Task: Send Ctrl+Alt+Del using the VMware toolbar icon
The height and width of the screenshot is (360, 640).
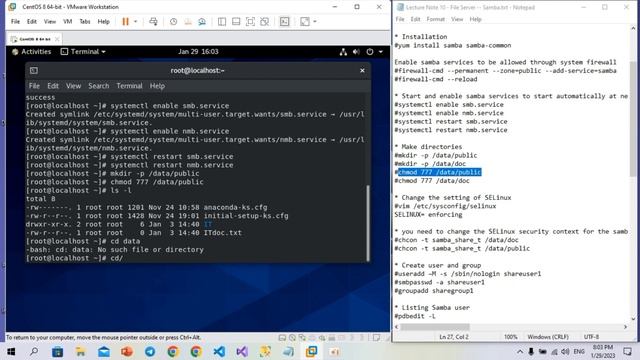Action: click(153, 22)
